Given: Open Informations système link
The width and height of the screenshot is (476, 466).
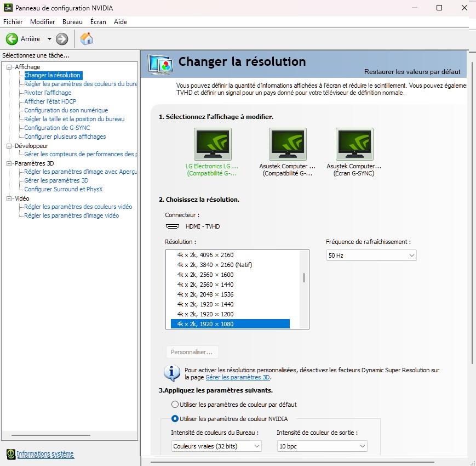Looking at the screenshot, I should tap(45, 453).
